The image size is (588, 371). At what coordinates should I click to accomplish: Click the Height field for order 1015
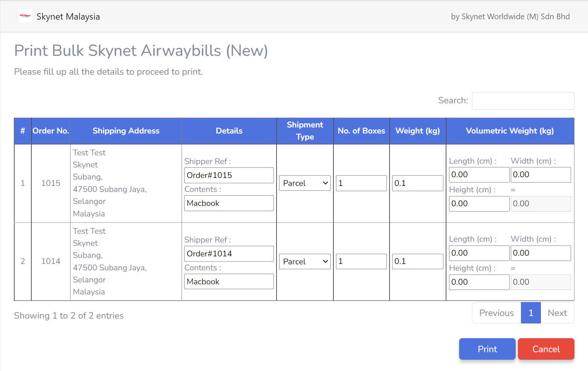pyautogui.click(x=479, y=204)
